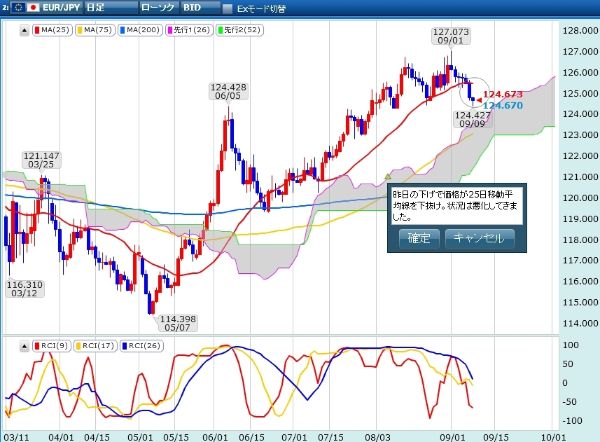Click the 120.000 price axis label
This screenshot has width=600, height=442.
coord(580,198)
